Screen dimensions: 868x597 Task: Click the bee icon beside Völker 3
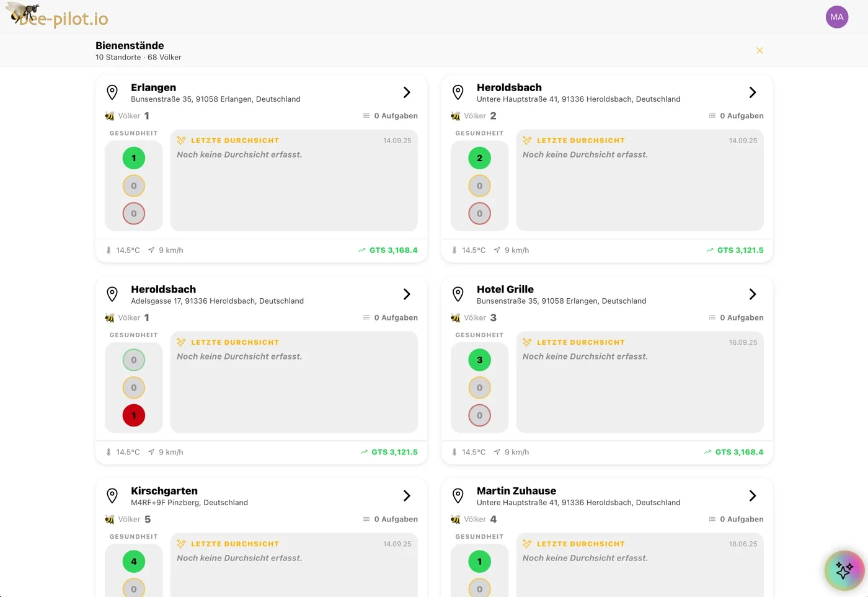(x=456, y=318)
